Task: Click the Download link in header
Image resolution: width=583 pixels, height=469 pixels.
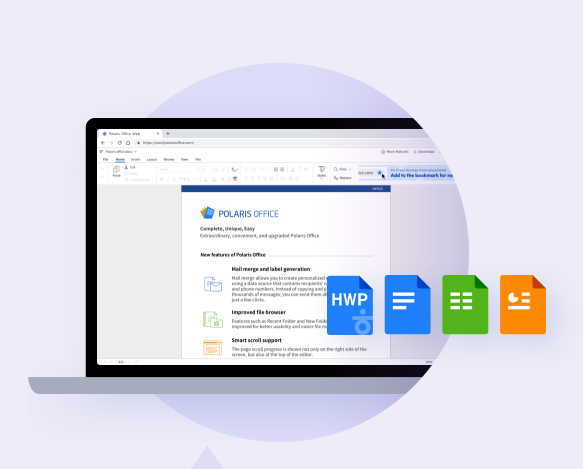Action: click(x=424, y=152)
